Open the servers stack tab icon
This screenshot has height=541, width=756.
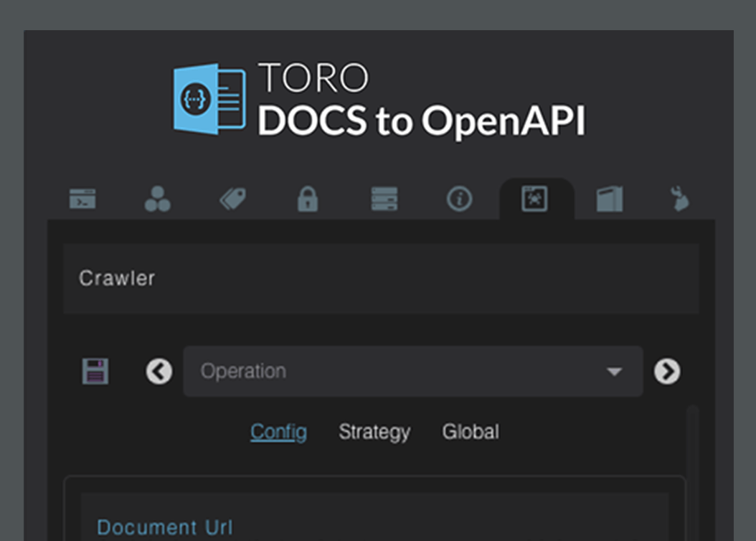point(384,199)
